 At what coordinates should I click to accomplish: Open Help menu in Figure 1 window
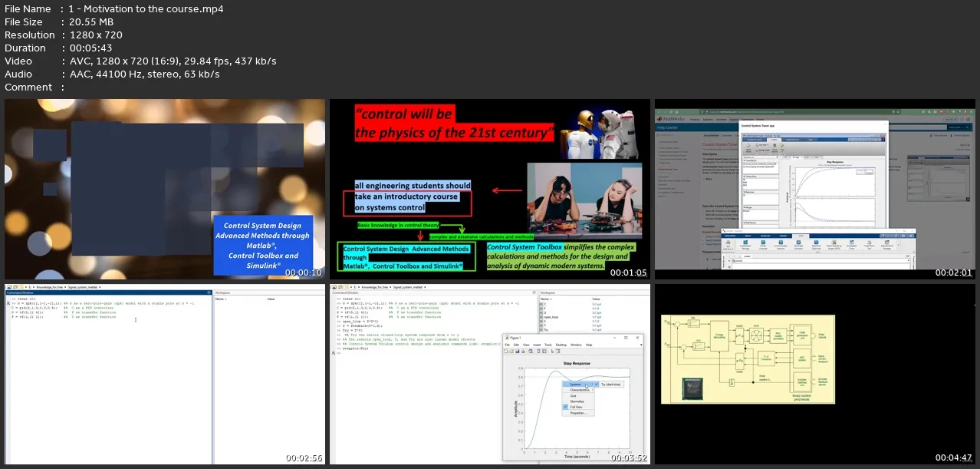coord(589,345)
